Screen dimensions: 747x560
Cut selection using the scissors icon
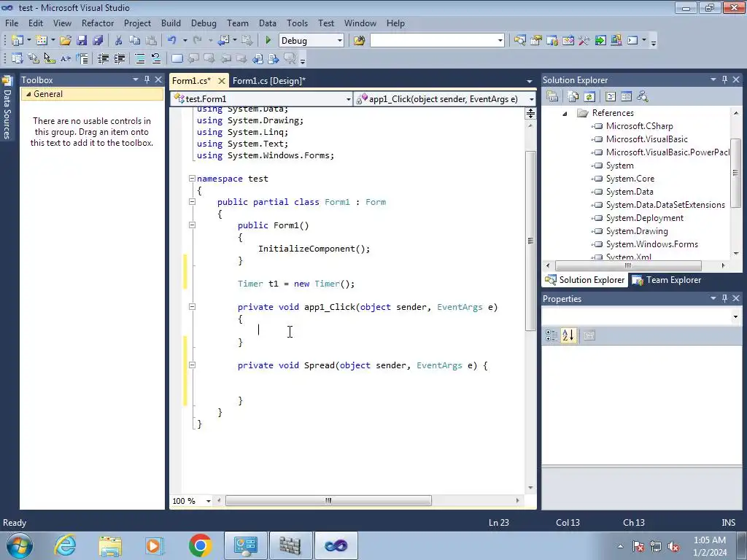(119, 41)
